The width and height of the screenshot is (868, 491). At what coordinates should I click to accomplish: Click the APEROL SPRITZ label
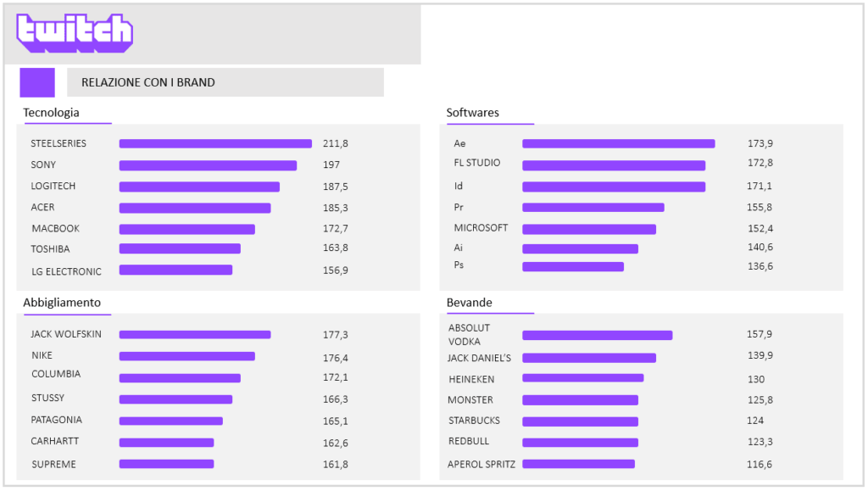481,464
